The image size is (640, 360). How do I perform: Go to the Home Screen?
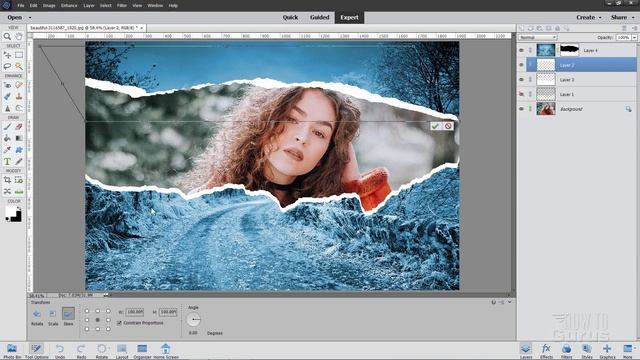[x=166, y=351]
